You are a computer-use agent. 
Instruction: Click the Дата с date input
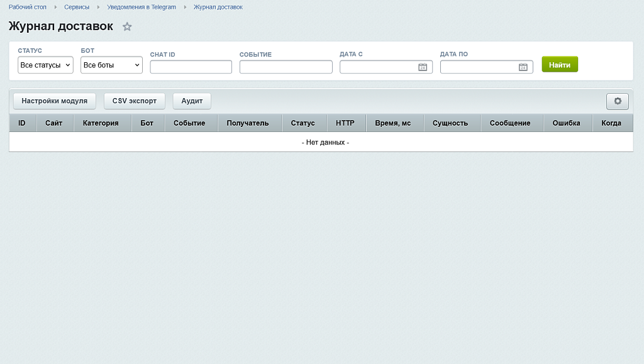pos(378,67)
